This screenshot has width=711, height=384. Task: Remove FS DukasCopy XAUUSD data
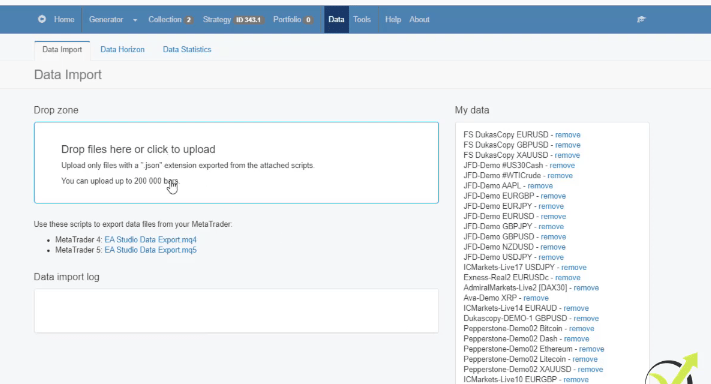[567, 156]
